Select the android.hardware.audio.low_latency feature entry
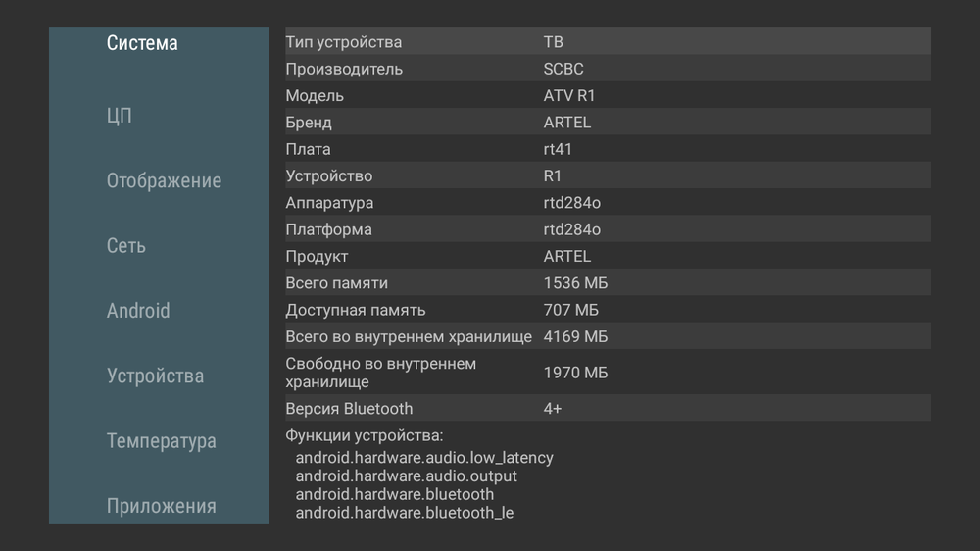 (x=424, y=458)
